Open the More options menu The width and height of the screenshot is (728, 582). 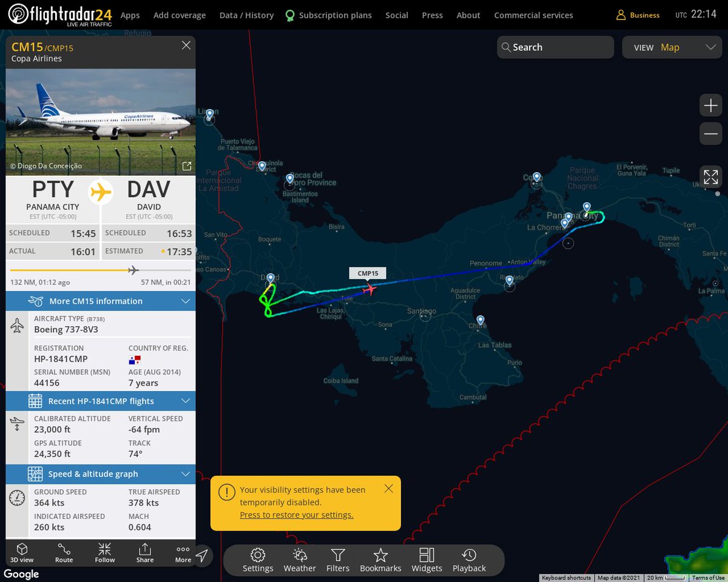(x=183, y=552)
